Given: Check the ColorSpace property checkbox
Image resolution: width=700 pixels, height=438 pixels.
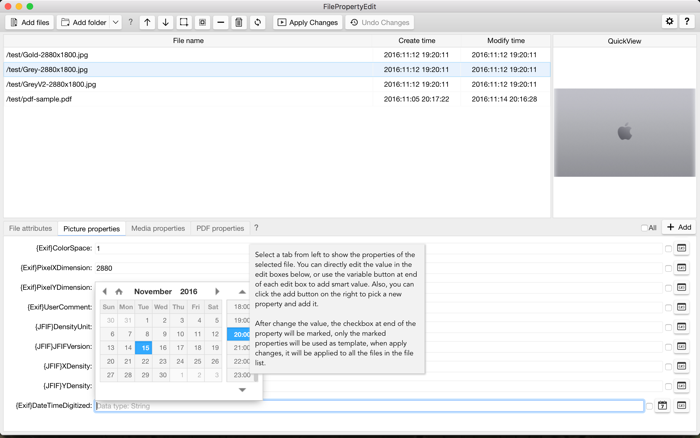Looking at the screenshot, I should click(668, 249).
